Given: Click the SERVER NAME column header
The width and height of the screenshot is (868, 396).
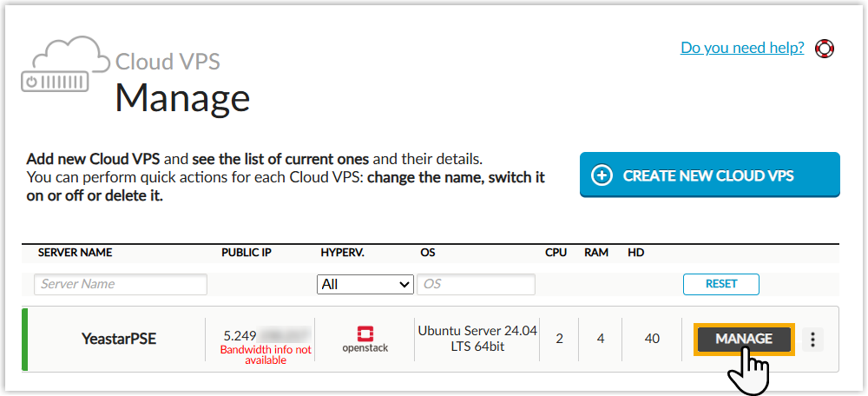Looking at the screenshot, I should (76, 253).
